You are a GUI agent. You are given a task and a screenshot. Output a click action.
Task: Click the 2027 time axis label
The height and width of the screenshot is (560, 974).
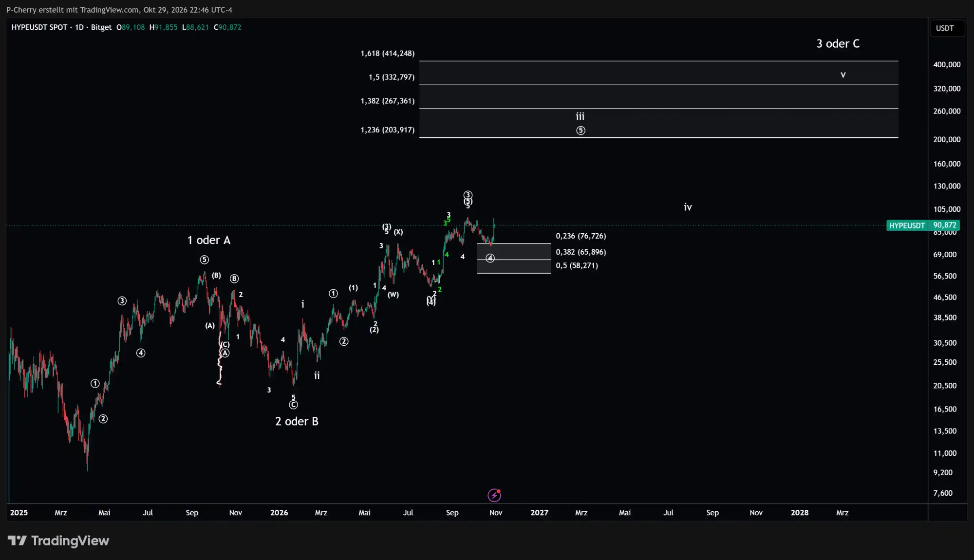540,513
